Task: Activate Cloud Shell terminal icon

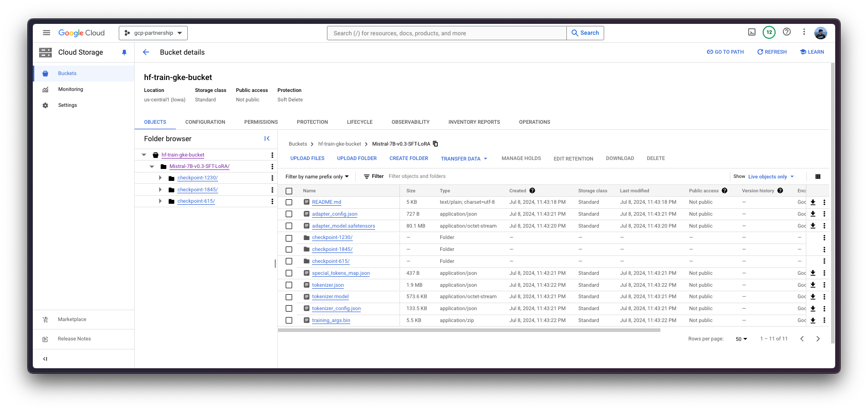Action: (x=752, y=32)
